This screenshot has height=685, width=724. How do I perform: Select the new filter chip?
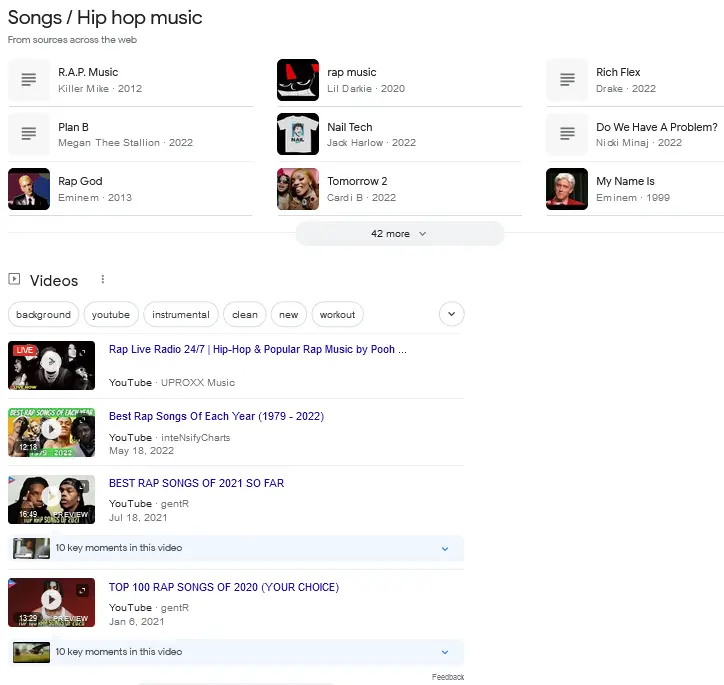289,314
